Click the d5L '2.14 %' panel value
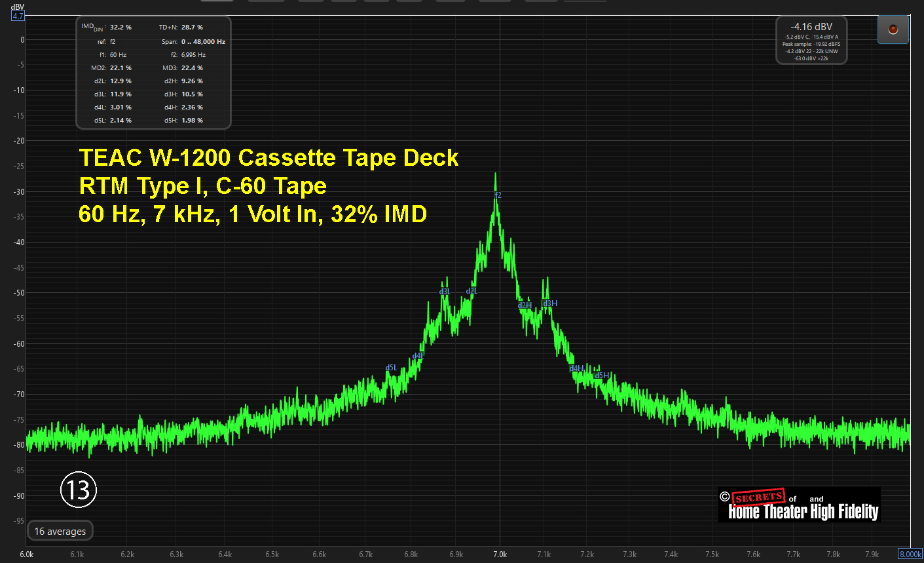This screenshot has width=924, height=563. [x=120, y=121]
